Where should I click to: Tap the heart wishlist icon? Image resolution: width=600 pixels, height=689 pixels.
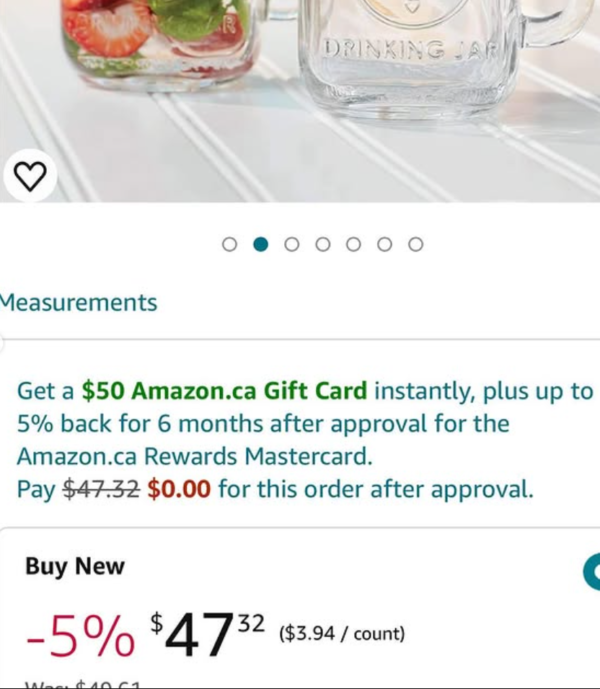pos(30,176)
